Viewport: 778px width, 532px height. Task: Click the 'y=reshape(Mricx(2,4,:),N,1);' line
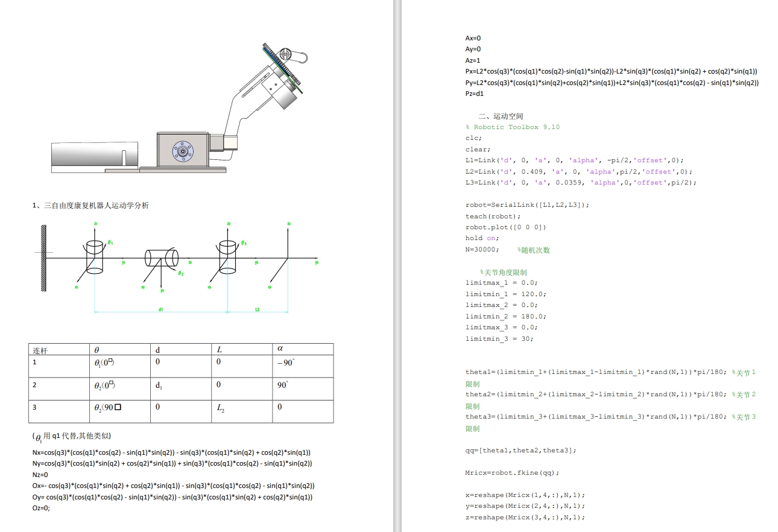[x=525, y=506]
